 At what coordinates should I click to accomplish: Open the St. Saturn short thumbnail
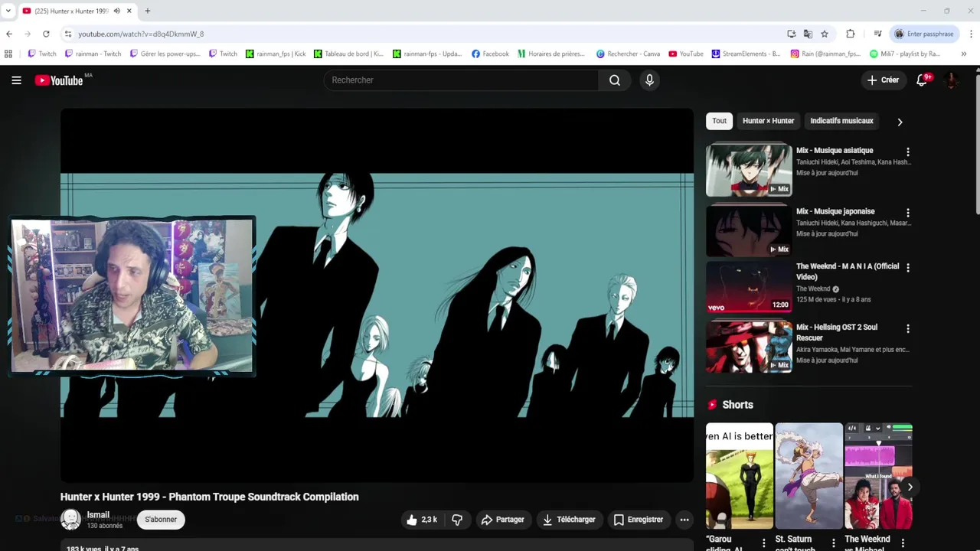click(808, 476)
